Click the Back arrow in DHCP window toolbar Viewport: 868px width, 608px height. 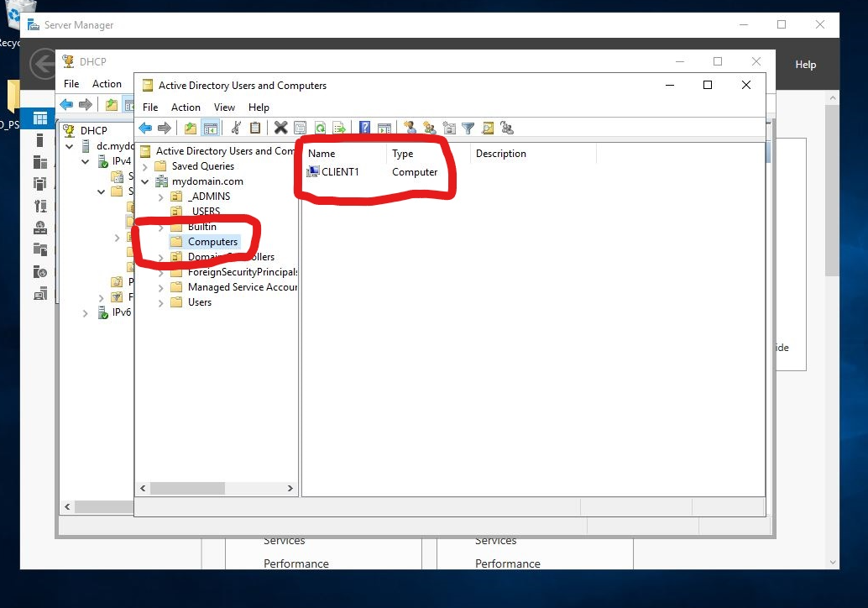point(66,104)
